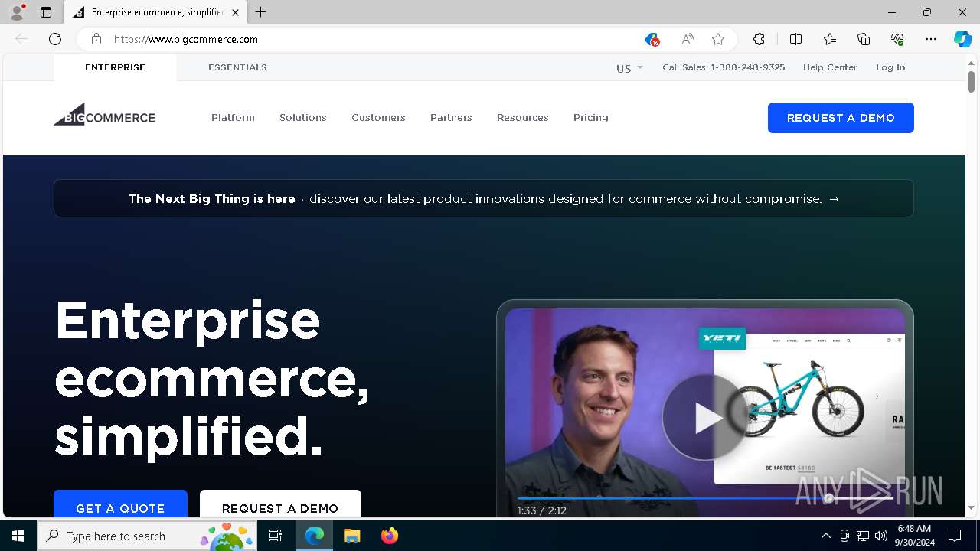Open the shopping coupons icon in address bar

(652, 39)
